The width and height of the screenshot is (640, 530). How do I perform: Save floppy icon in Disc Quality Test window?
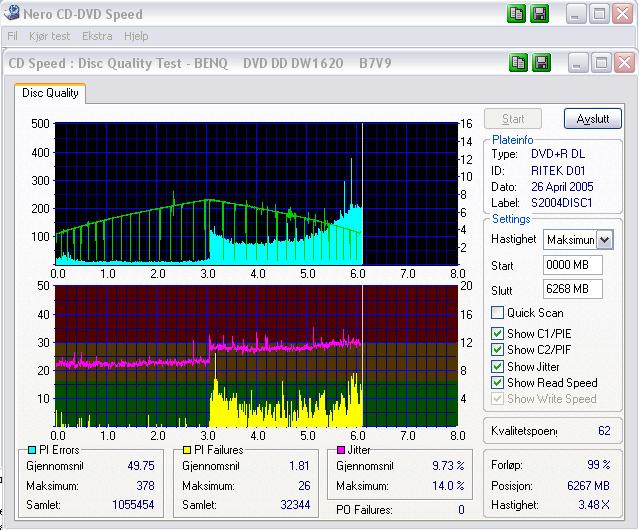541,62
